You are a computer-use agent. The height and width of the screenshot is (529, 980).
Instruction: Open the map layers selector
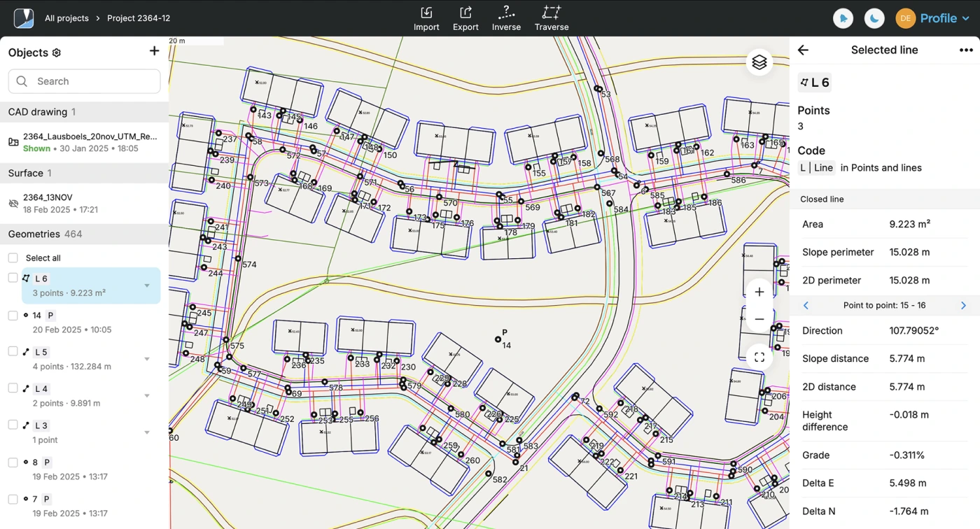[759, 62]
